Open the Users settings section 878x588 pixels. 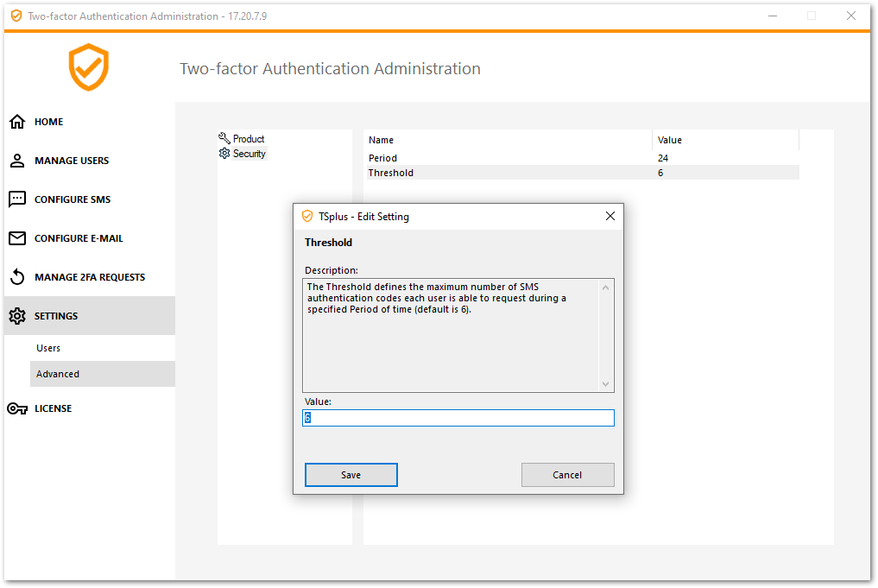(48, 348)
